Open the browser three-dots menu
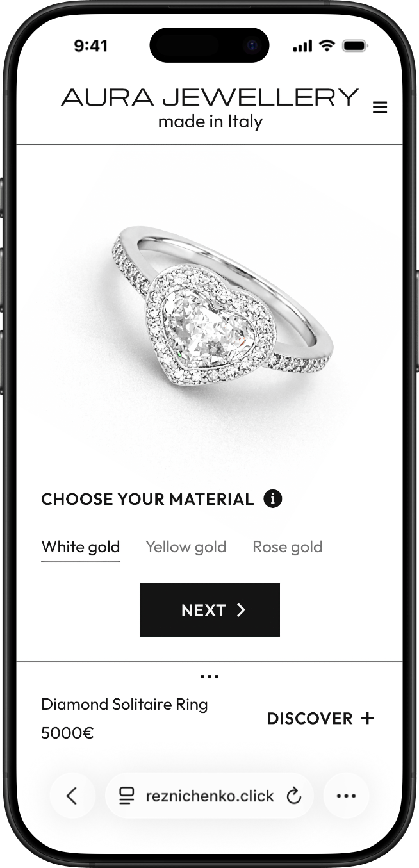The width and height of the screenshot is (419, 868). pyautogui.click(x=346, y=796)
